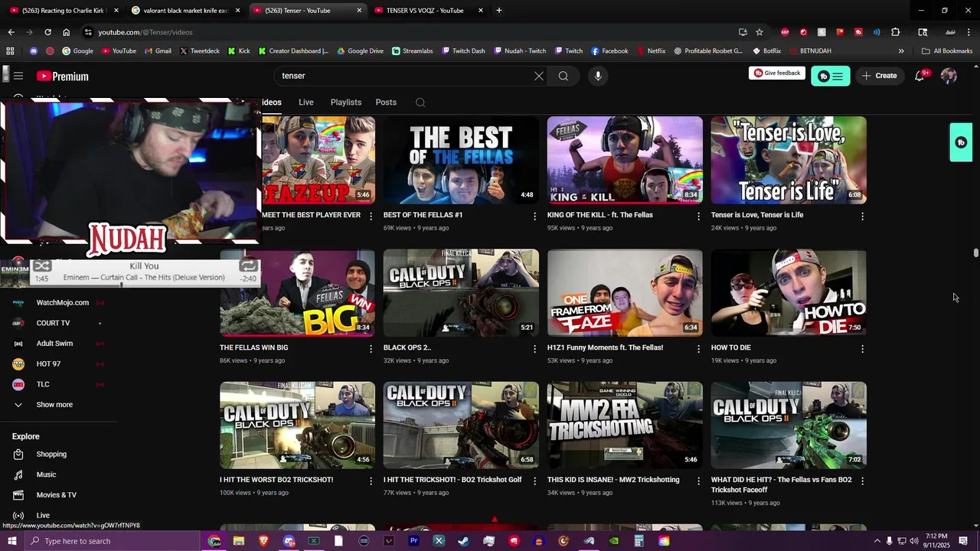Open All Bookmarks folder

coord(947,51)
